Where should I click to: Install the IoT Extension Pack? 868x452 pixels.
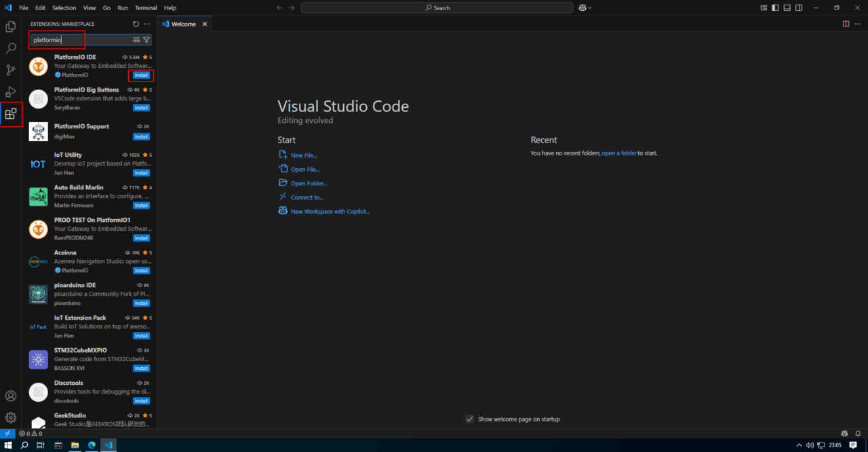pyautogui.click(x=141, y=336)
